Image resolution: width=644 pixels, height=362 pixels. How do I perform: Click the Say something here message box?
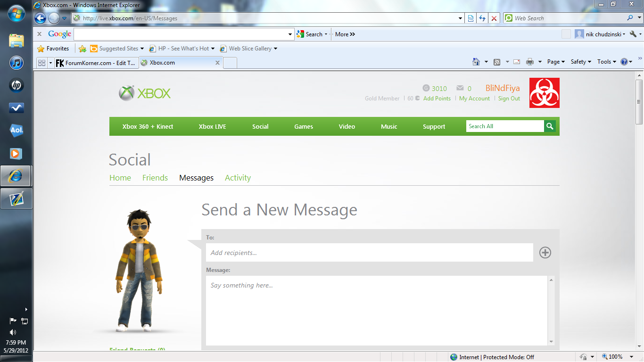pyautogui.click(x=377, y=311)
